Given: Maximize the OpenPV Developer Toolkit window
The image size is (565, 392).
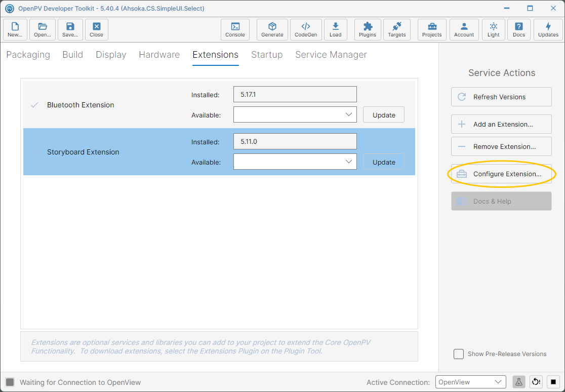Looking at the screenshot, I should [x=530, y=8].
